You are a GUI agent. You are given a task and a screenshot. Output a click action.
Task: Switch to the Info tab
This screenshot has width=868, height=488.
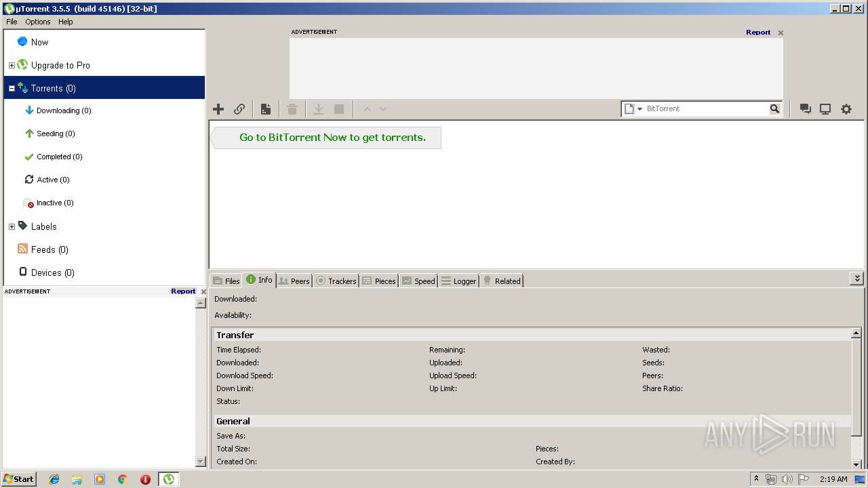pyautogui.click(x=260, y=280)
